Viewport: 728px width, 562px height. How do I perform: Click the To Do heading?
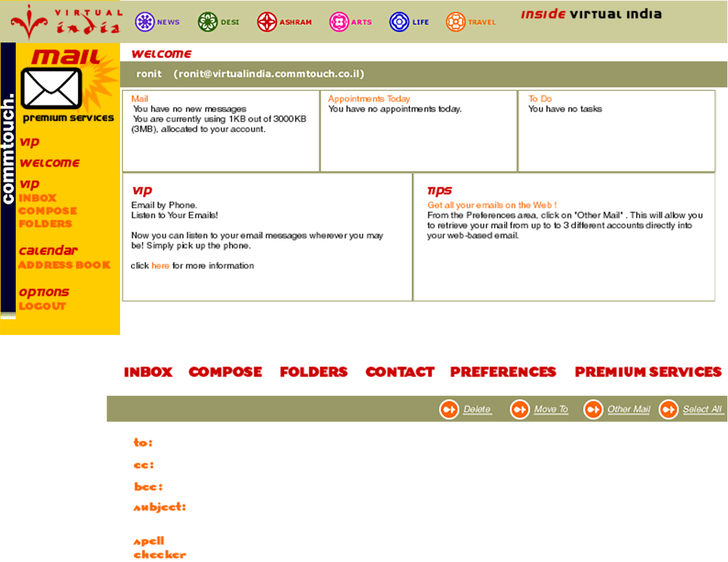540,99
